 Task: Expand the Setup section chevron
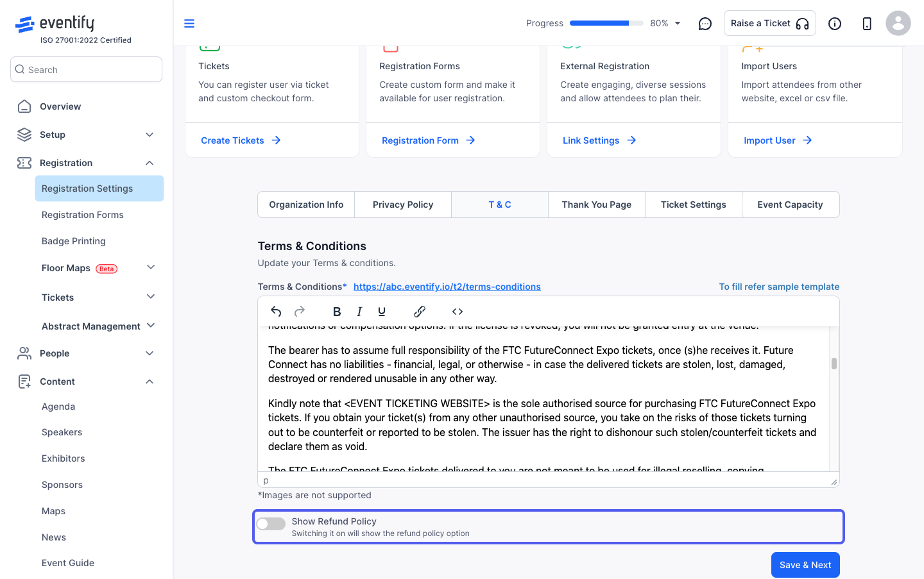point(150,135)
